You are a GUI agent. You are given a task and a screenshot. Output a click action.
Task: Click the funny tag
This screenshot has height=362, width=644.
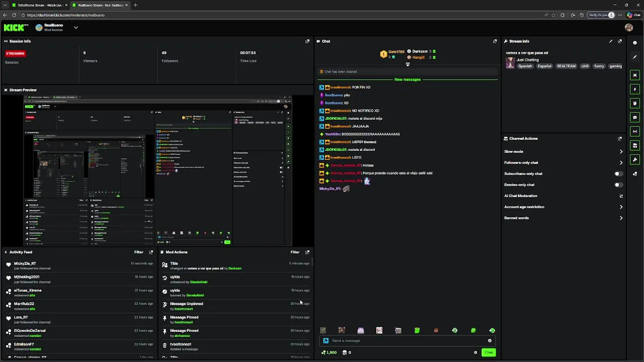click(599, 66)
